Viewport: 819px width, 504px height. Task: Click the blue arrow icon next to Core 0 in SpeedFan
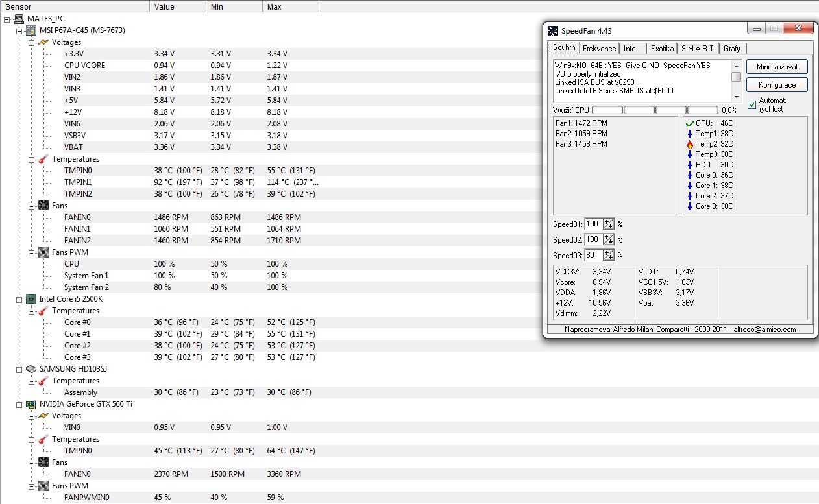click(690, 175)
